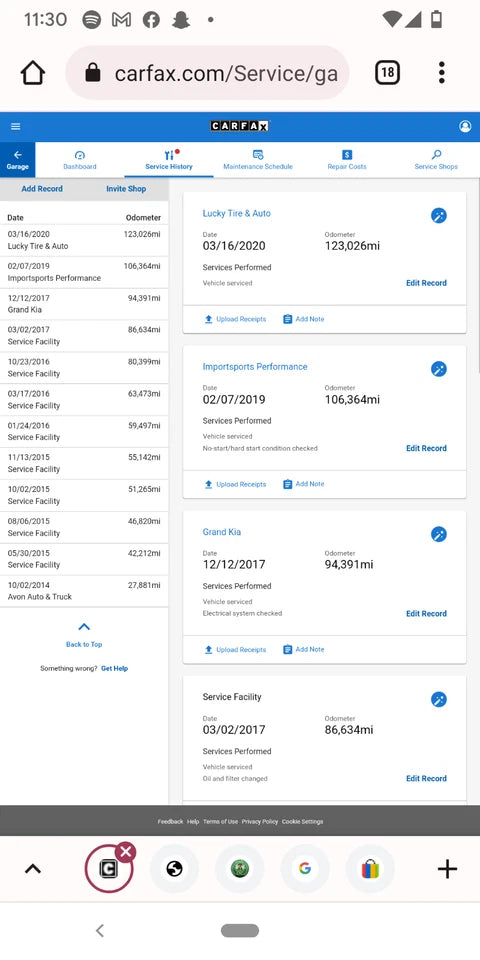Image resolution: width=480 pixels, height=960 pixels.
Task: Click Add Record button
Action: (x=42, y=189)
